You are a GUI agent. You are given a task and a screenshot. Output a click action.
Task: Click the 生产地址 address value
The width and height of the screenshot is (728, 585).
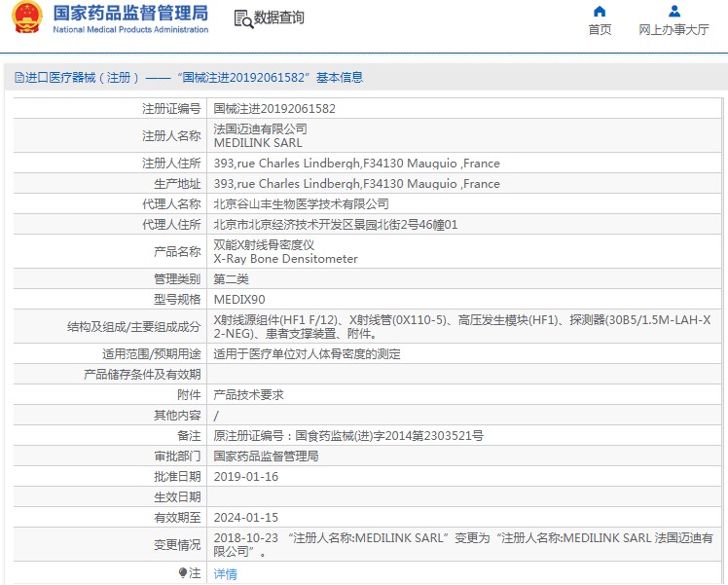click(356, 184)
